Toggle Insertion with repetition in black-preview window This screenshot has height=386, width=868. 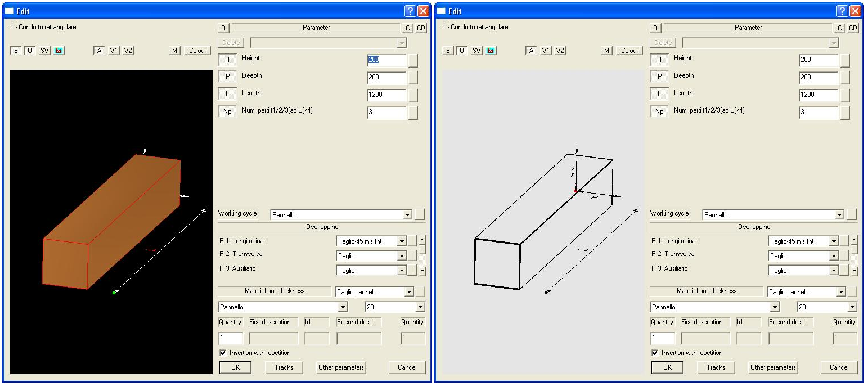coord(223,353)
